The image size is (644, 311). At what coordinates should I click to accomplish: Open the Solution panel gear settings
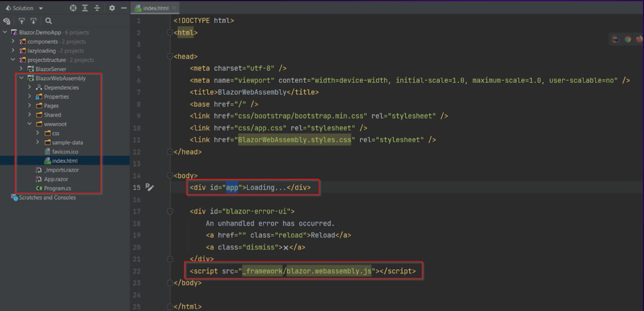(x=112, y=8)
